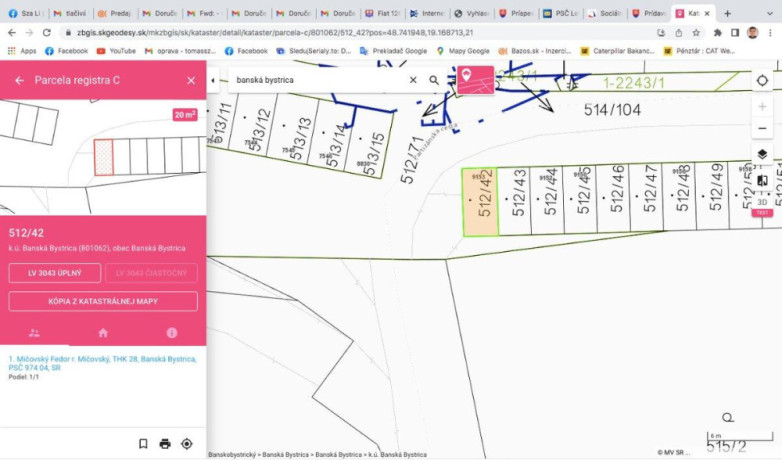Viewport: 782px width, 460px height.
Task: Bookmark this parcel
Action: 143,444
